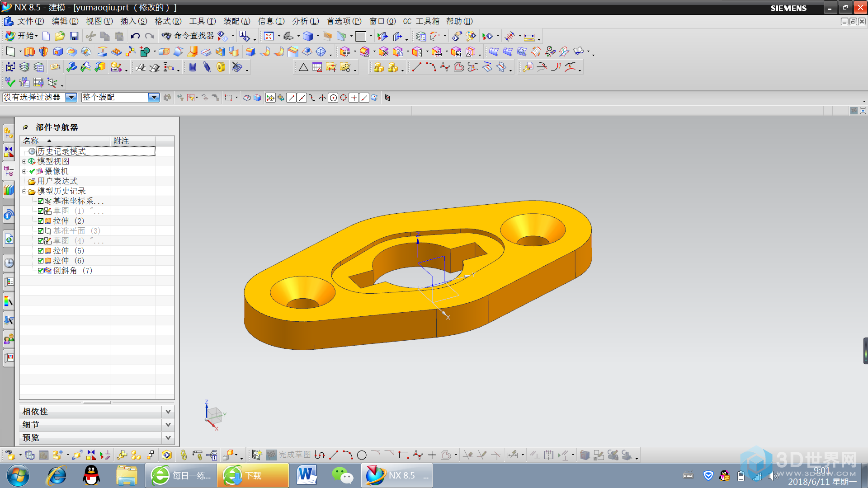Viewport: 868px width, 488px height.
Task: Select the Hole feature icon
Action: point(58,52)
